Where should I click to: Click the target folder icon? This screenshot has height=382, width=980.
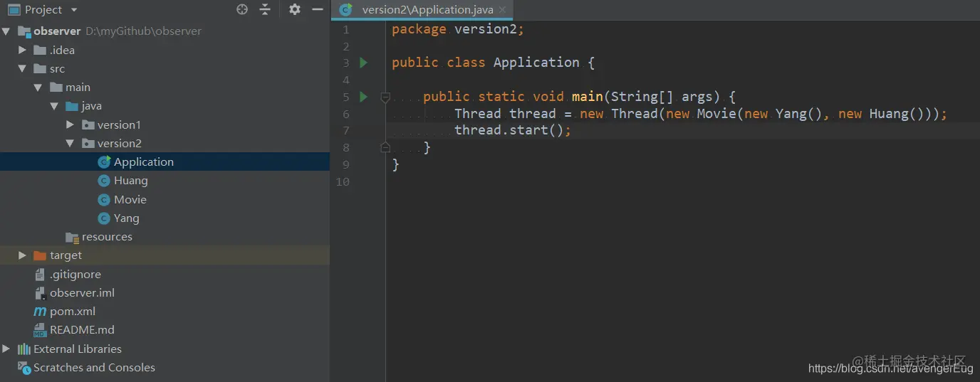[x=40, y=255]
